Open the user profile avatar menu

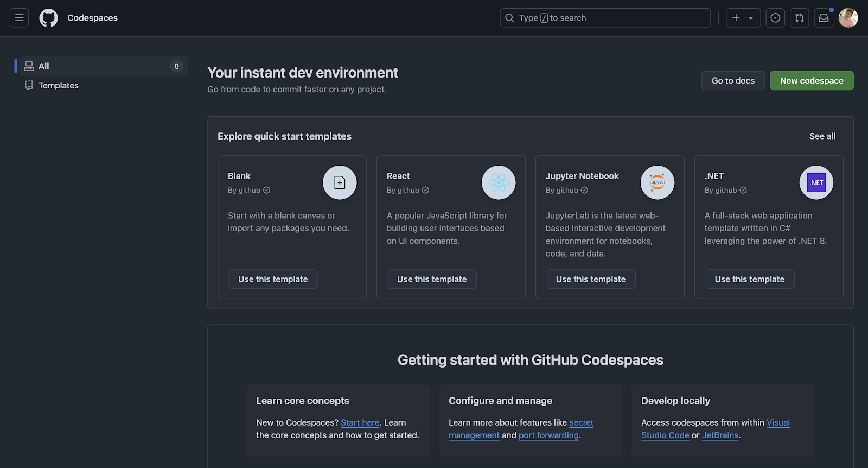pyautogui.click(x=848, y=18)
